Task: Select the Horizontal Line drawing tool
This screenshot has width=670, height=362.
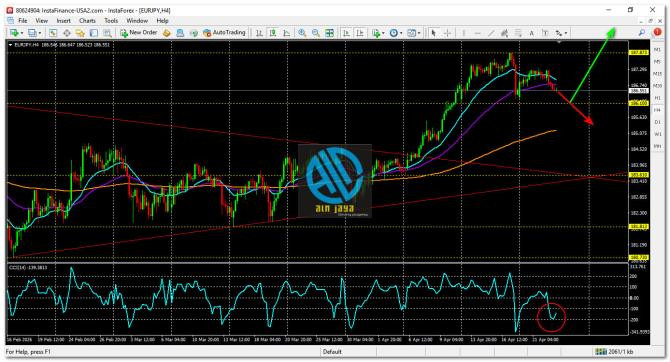Action: pyautogui.click(x=477, y=33)
